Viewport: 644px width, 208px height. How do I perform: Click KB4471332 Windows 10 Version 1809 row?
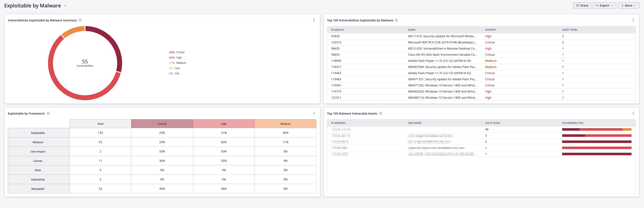(x=481, y=85)
